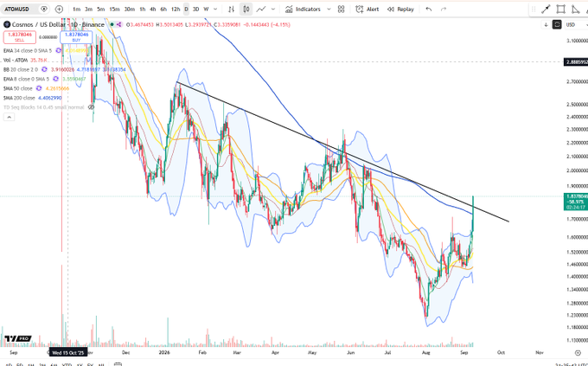Expand the chart style dropdown chevron

(273, 9)
